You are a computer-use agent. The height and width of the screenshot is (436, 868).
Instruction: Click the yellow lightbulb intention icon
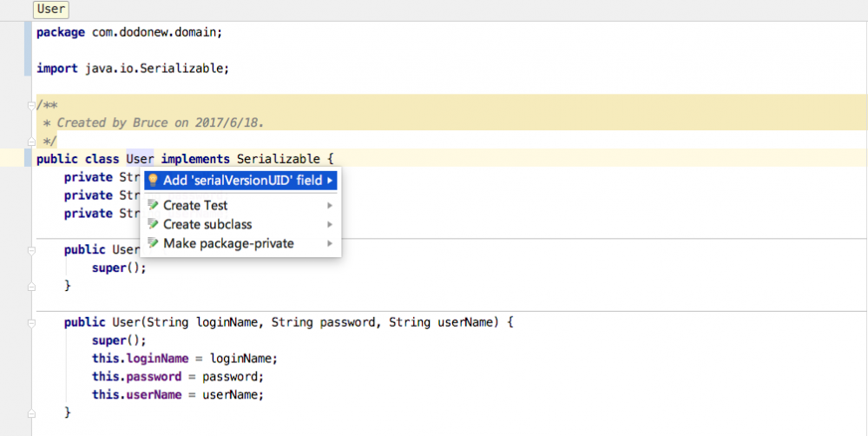tap(153, 181)
